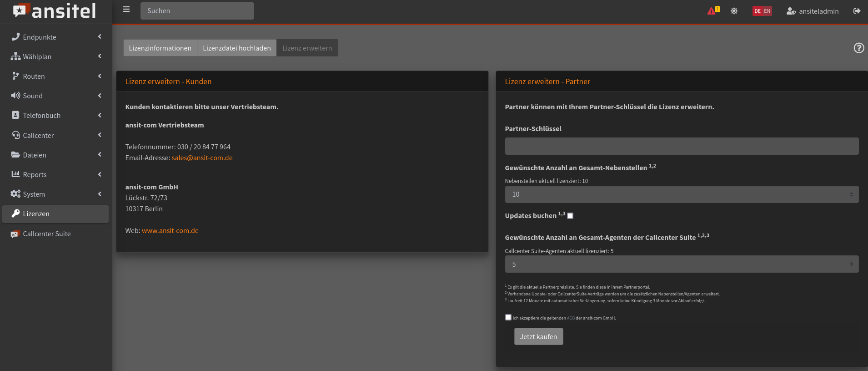
Task: Open Callcenter Suite from the sidebar
Action: click(x=46, y=234)
